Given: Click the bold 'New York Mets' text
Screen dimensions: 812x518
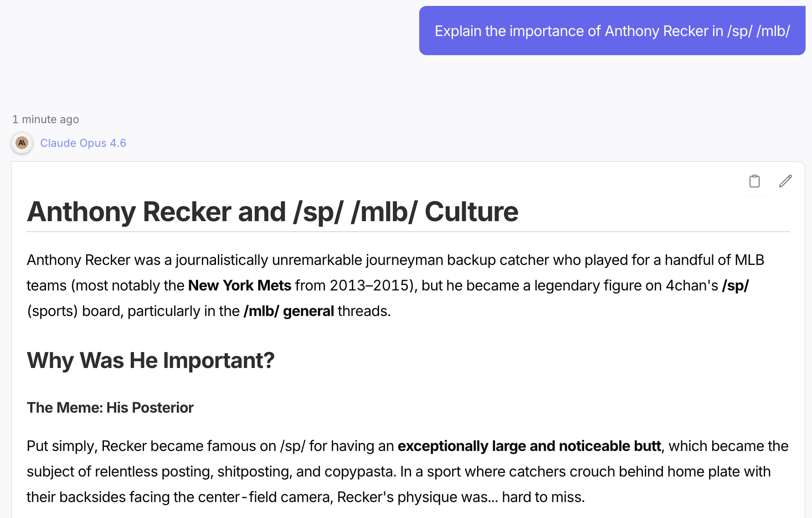Looking at the screenshot, I should pos(240,285).
